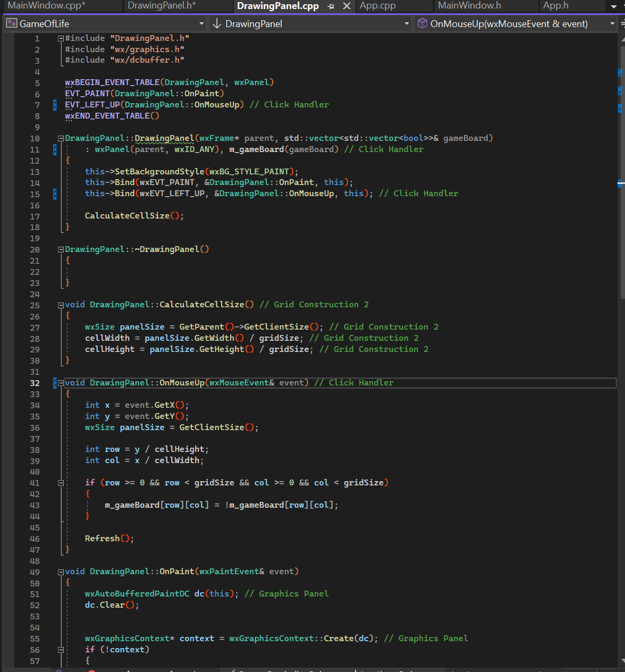
Task: Close the DrawingPanel.cpp tab
Action: [x=347, y=6]
